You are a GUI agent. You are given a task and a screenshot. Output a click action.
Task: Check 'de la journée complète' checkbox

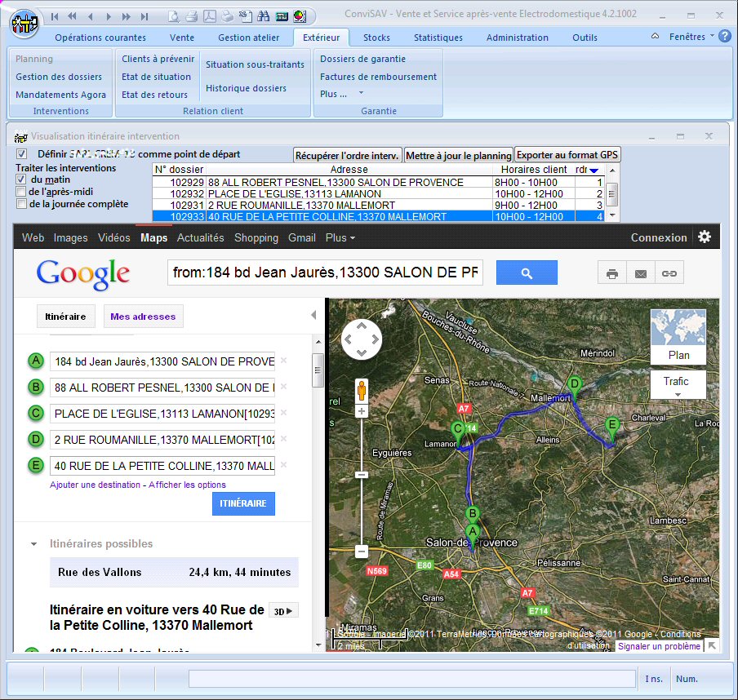click(20, 204)
